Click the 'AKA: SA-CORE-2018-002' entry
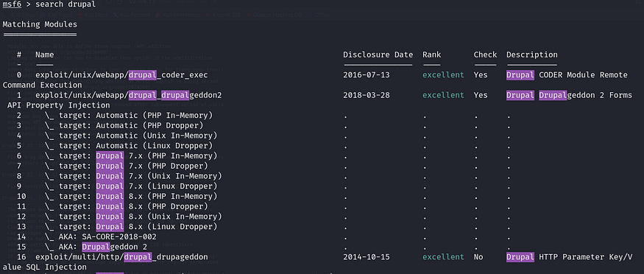Viewport: 644px width, 274px height. tap(101, 236)
